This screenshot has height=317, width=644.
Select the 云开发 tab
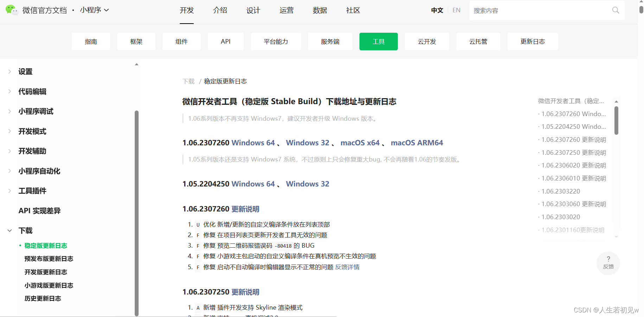pyautogui.click(x=427, y=42)
